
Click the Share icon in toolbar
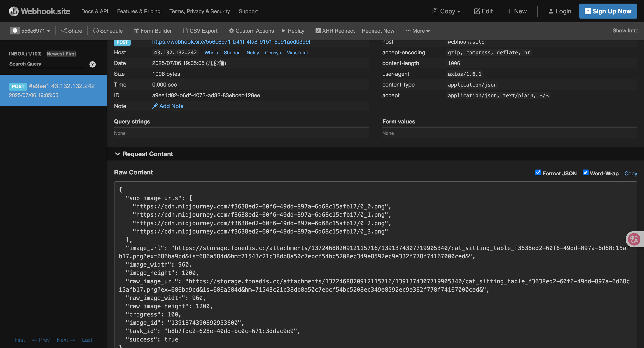[x=64, y=31]
